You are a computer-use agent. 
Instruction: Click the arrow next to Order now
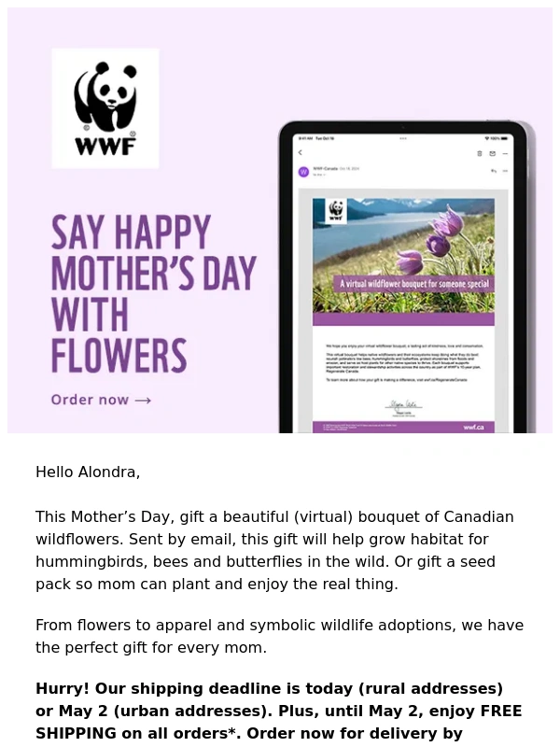tap(143, 401)
